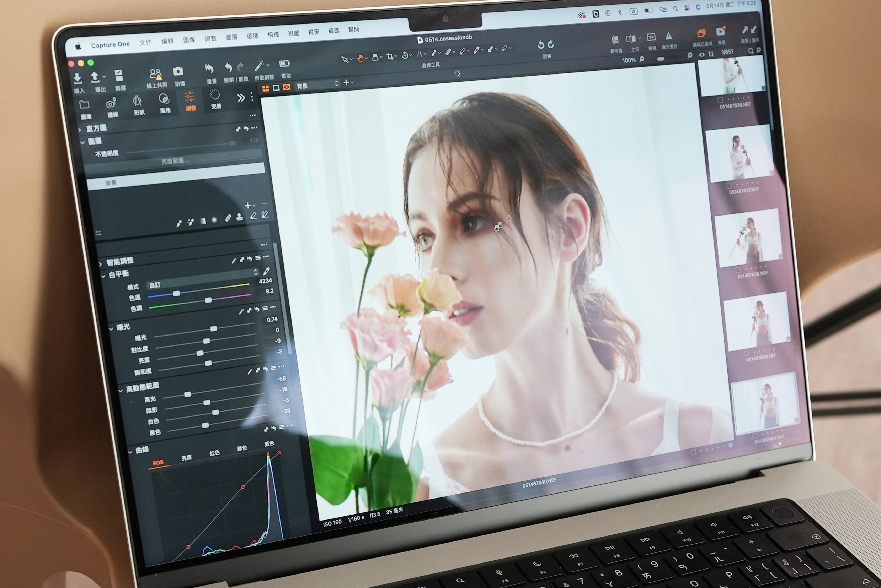Image resolution: width=881 pixels, height=588 pixels.
Task: Expand the 智能調整 panel
Action: tap(101, 264)
